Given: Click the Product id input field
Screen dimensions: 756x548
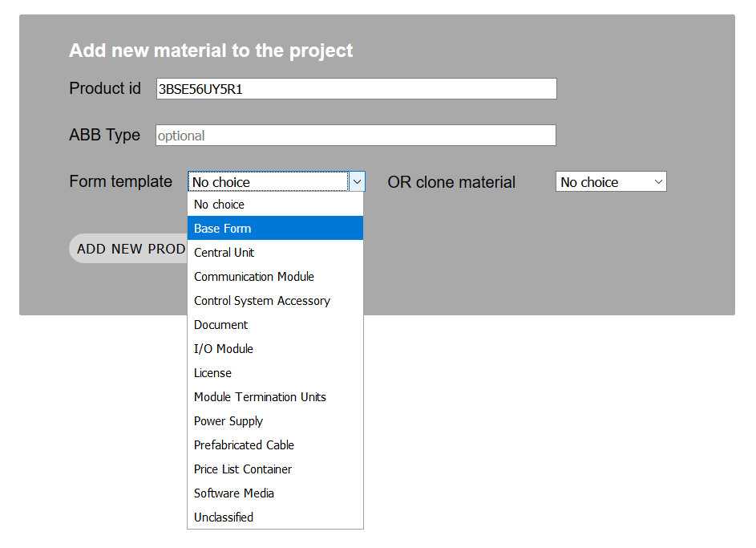Looking at the screenshot, I should click(x=356, y=89).
